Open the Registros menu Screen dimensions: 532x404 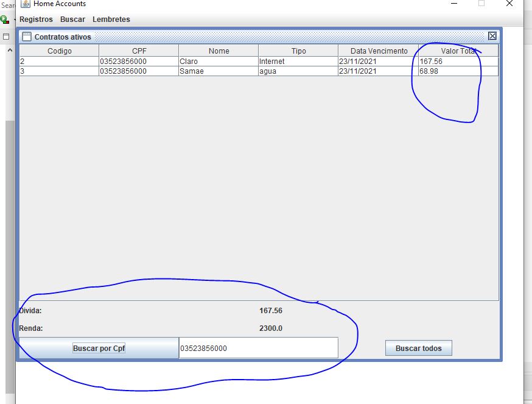pyautogui.click(x=36, y=19)
